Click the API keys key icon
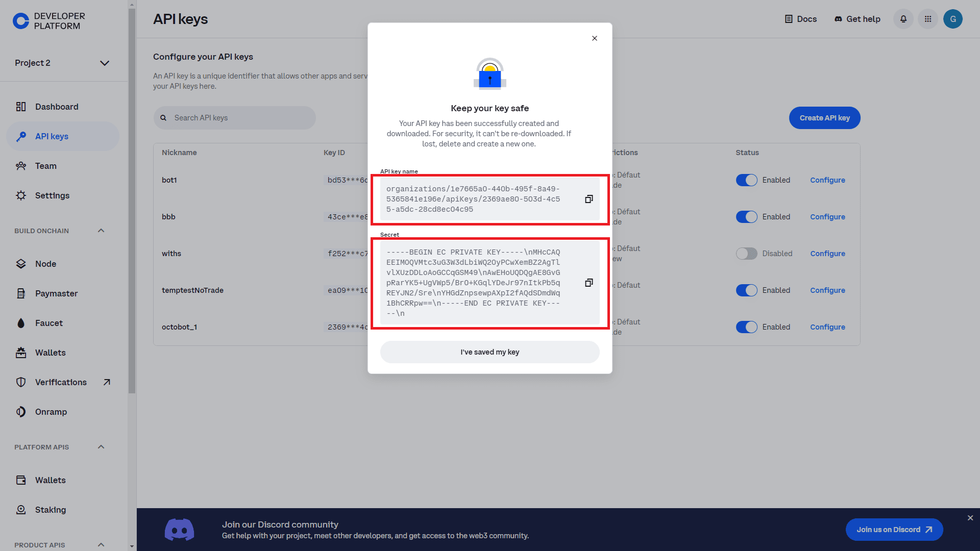 (21, 136)
